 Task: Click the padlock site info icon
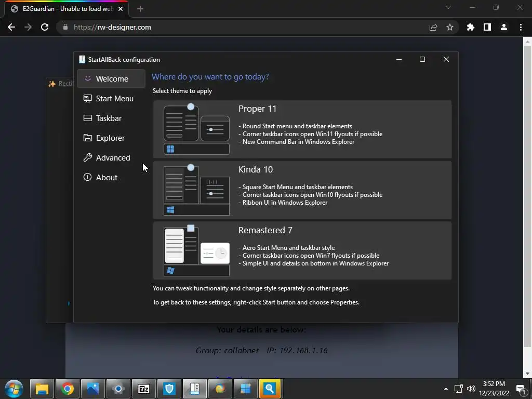pos(65,27)
